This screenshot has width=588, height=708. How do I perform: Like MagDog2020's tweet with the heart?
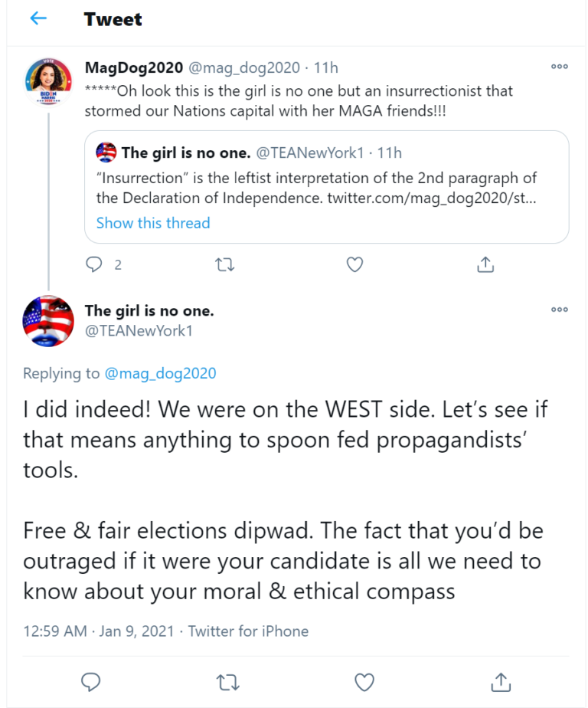[x=354, y=264]
